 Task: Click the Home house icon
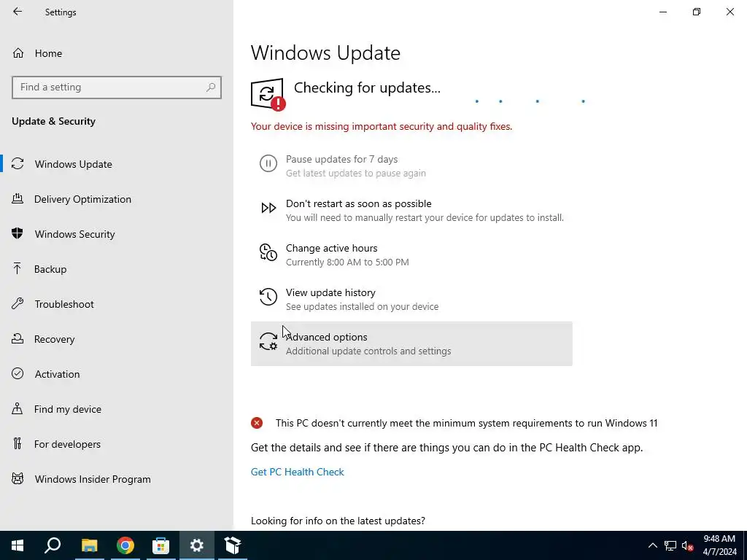[x=18, y=53]
